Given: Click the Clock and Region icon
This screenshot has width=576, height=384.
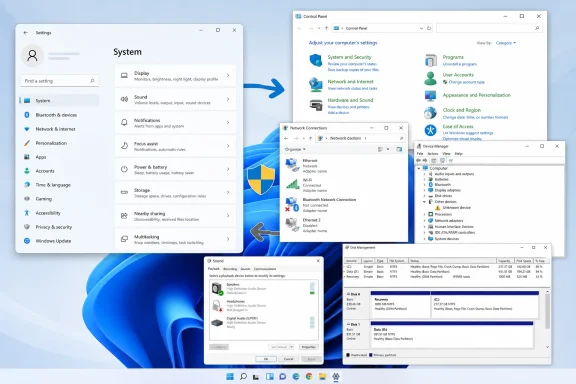Looking at the screenshot, I should [431, 113].
